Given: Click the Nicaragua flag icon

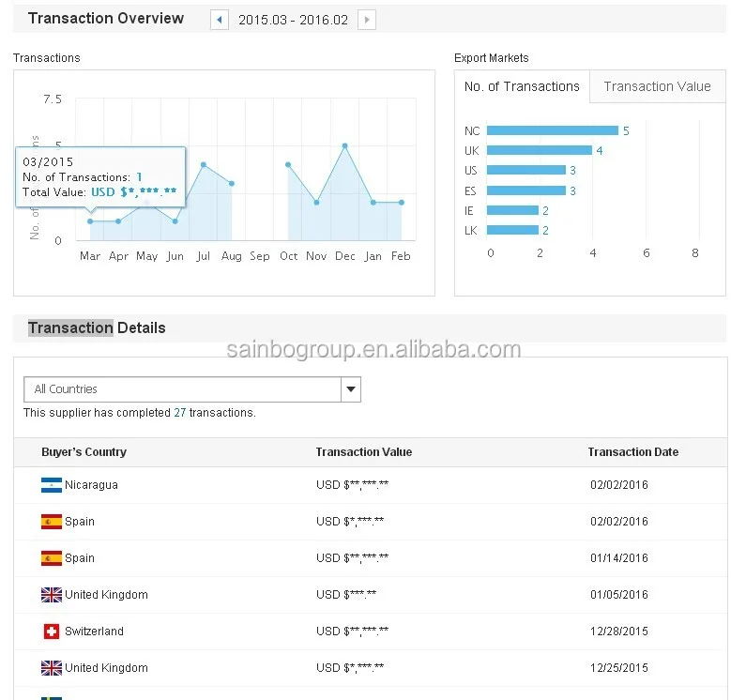Looking at the screenshot, I should [52, 485].
